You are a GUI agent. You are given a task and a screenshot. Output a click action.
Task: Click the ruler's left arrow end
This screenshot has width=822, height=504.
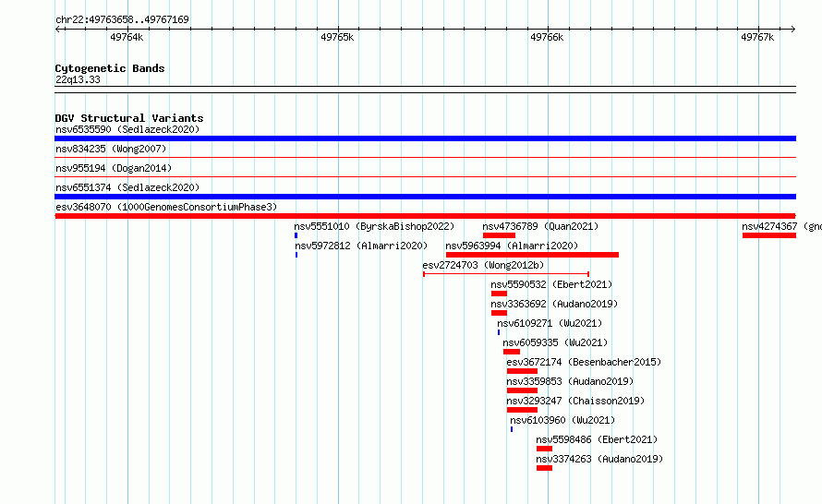pyautogui.click(x=57, y=29)
